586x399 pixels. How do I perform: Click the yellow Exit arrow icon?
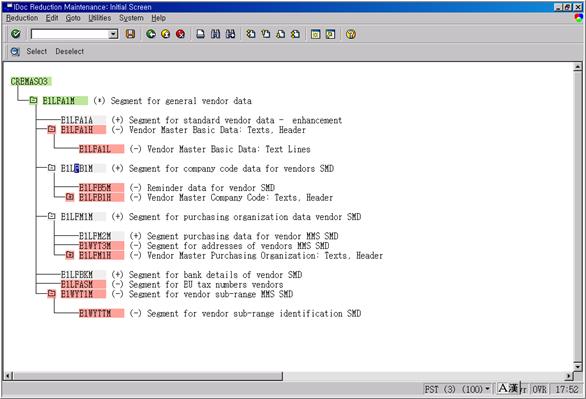tap(166, 34)
